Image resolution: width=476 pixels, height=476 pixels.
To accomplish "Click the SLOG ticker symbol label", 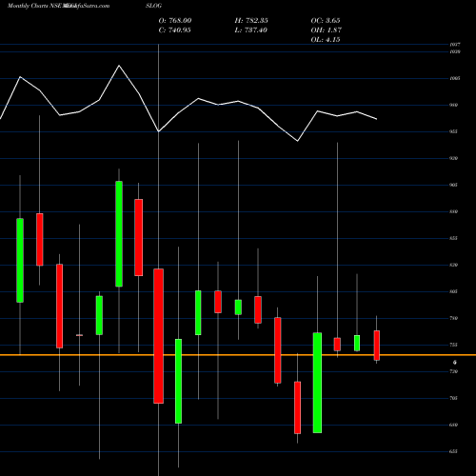I will pyautogui.click(x=153, y=6).
